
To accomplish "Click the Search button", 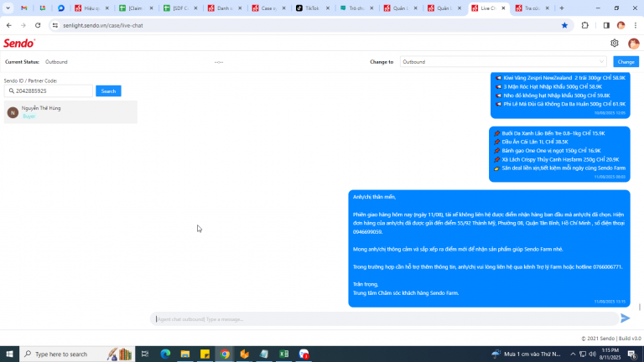I will click(x=108, y=91).
